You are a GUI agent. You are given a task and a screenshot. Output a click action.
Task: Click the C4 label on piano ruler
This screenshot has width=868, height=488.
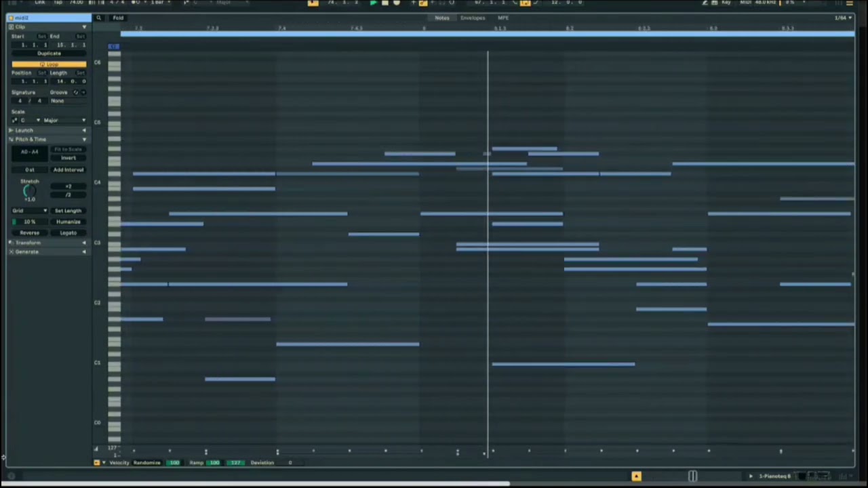[97, 182]
